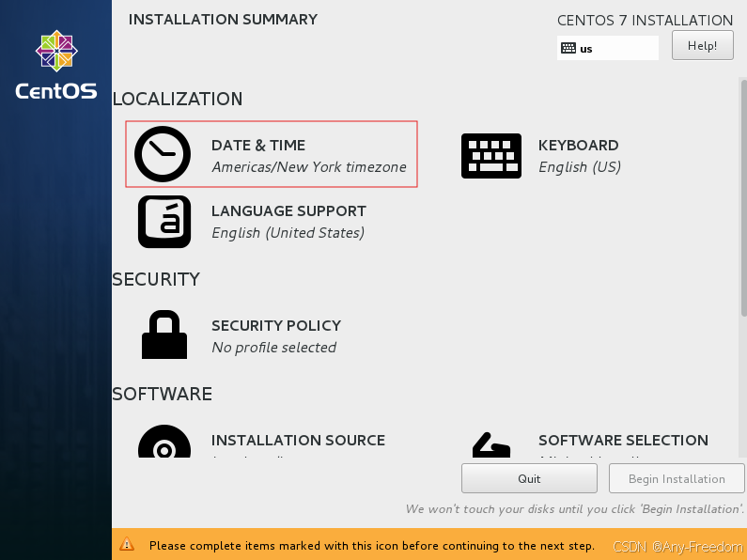Select Americas/New York timezone text
The image size is (747, 560).
point(309,167)
